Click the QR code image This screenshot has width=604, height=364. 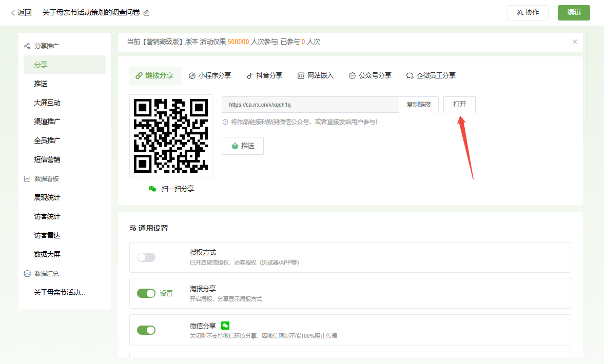click(171, 136)
